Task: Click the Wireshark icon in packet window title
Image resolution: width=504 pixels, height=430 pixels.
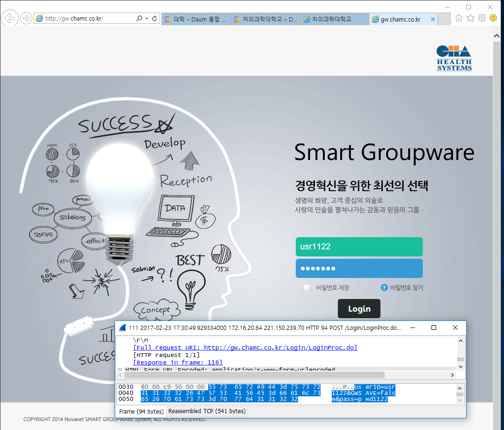Action: click(123, 328)
